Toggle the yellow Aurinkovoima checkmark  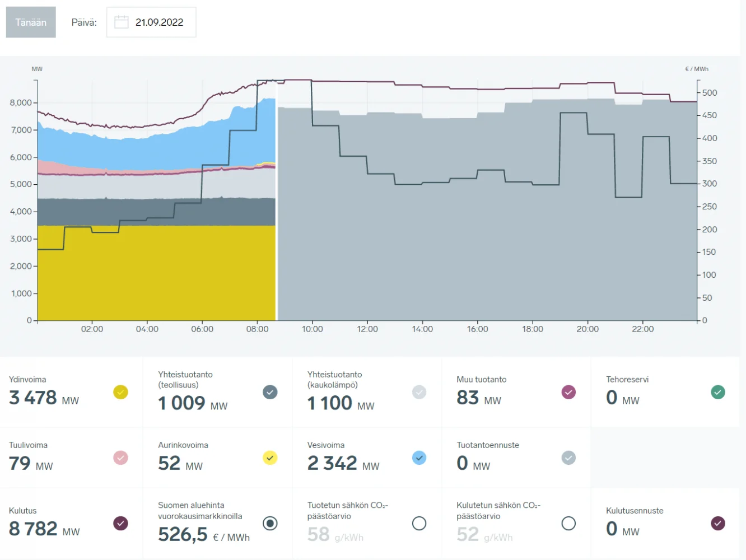point(270,458)
